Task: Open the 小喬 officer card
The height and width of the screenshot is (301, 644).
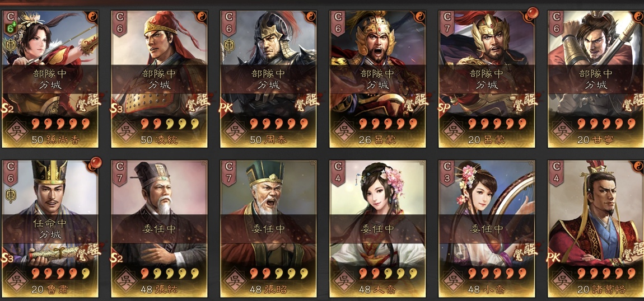Action: [487, 228]
